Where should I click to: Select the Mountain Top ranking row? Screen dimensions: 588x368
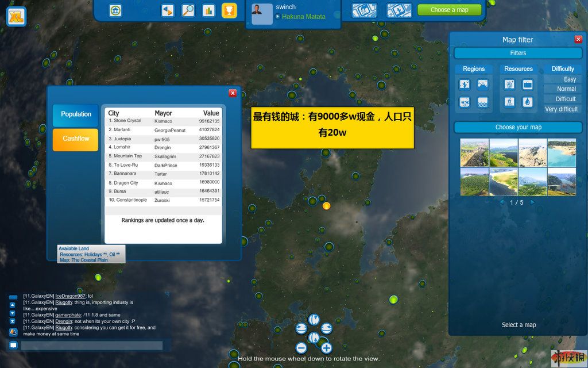pyautogui.click(x=163, y=156)
